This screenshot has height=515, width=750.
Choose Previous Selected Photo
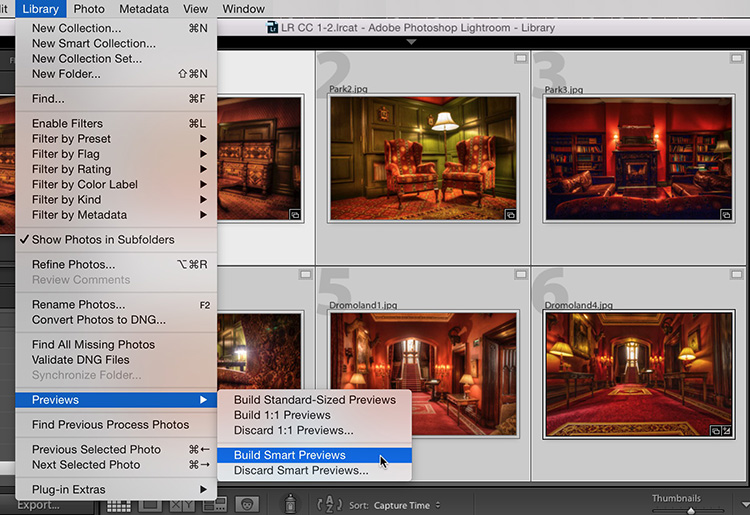(116, 449)
